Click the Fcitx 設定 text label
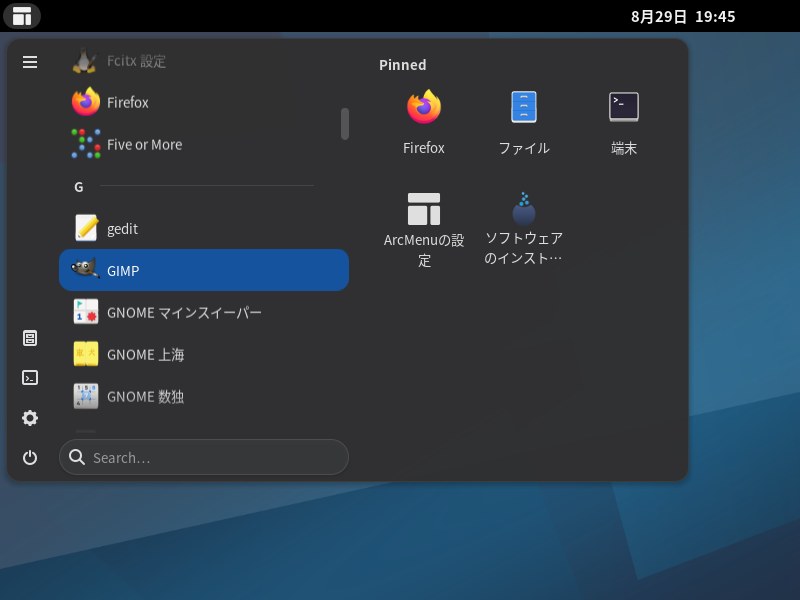The width and height of the screenshot is (800, 600). point(136,61)
